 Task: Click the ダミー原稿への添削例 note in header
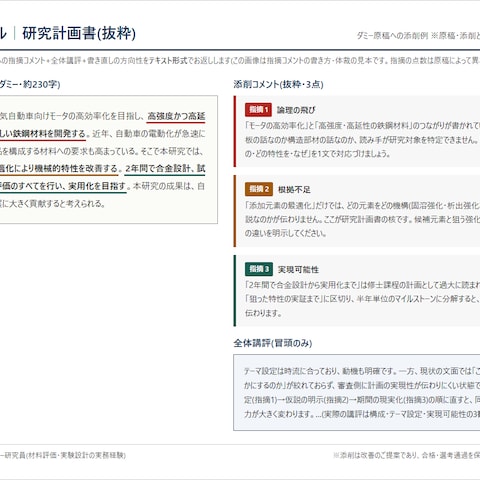tap(392, 36)
